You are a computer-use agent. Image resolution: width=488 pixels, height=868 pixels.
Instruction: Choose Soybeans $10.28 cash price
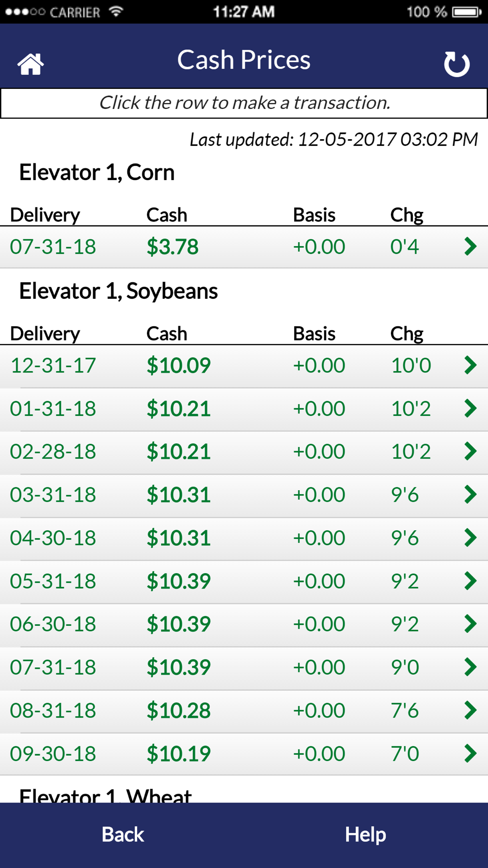point(179,710)
